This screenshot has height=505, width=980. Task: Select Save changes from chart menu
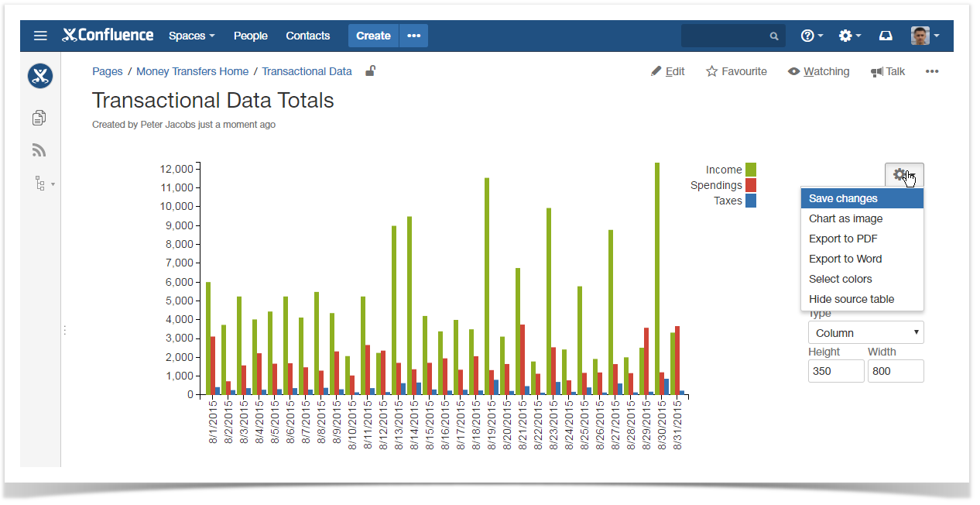pos(862,198)
